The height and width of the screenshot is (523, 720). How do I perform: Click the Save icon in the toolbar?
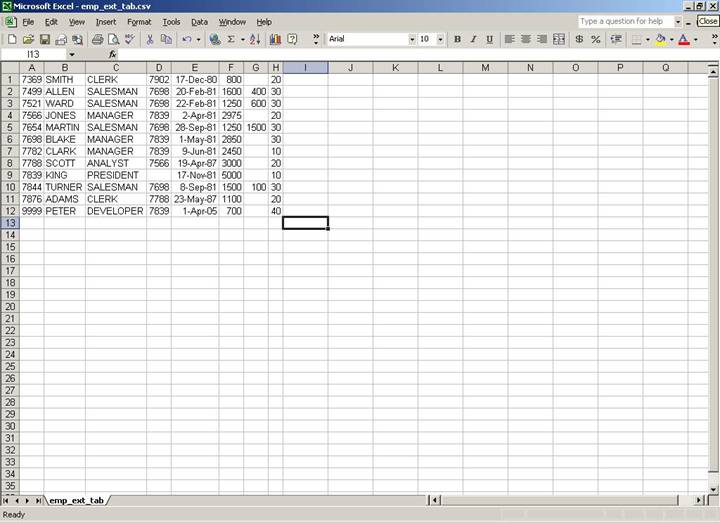pos(44,39)
